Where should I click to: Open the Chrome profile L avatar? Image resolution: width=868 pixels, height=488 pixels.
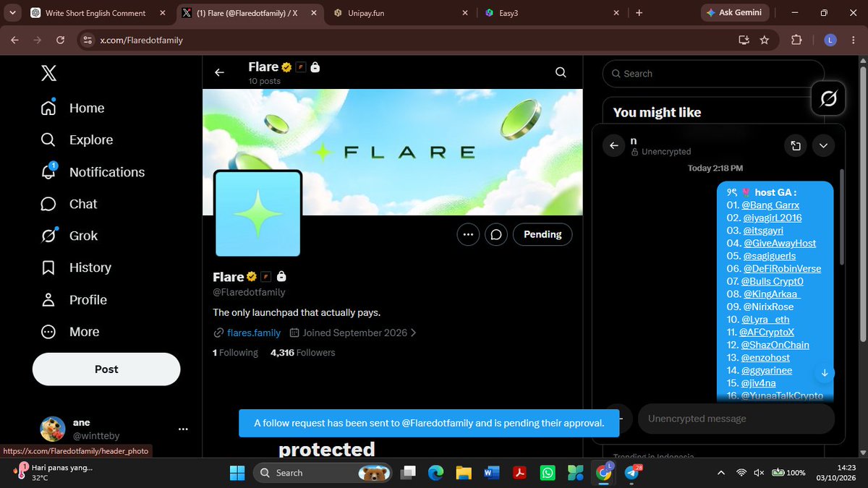click(x=830, y=40)
